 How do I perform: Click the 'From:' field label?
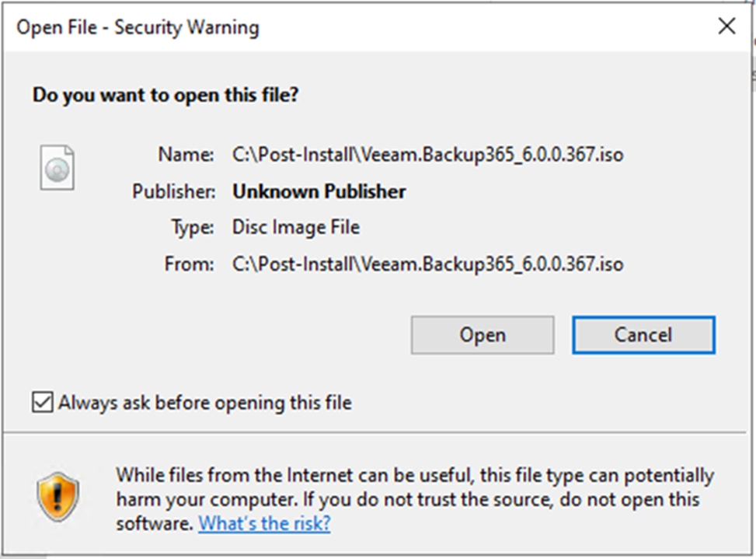tap(189, 264)
